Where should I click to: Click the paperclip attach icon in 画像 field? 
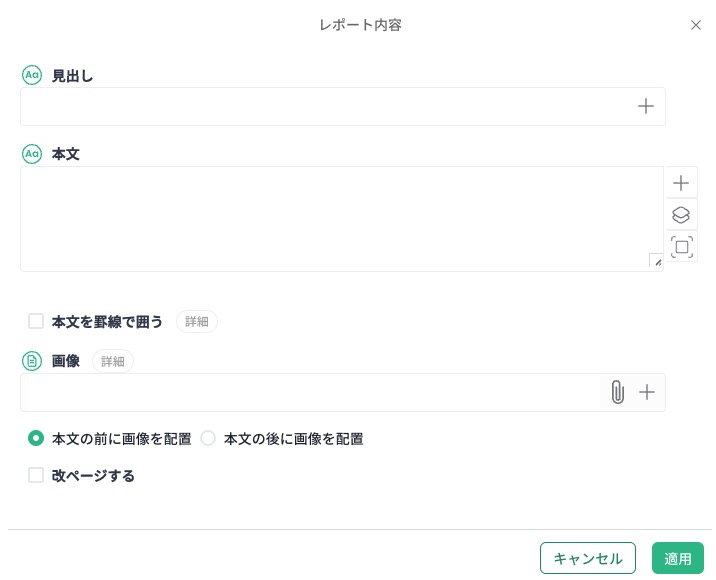(617, 393)
